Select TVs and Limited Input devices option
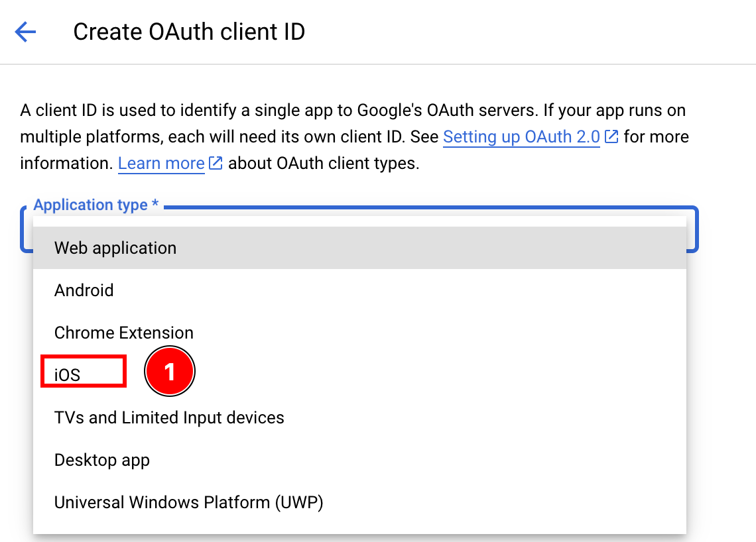The height and width of the screenshot is (542, 756). click(x=168, y=417)
